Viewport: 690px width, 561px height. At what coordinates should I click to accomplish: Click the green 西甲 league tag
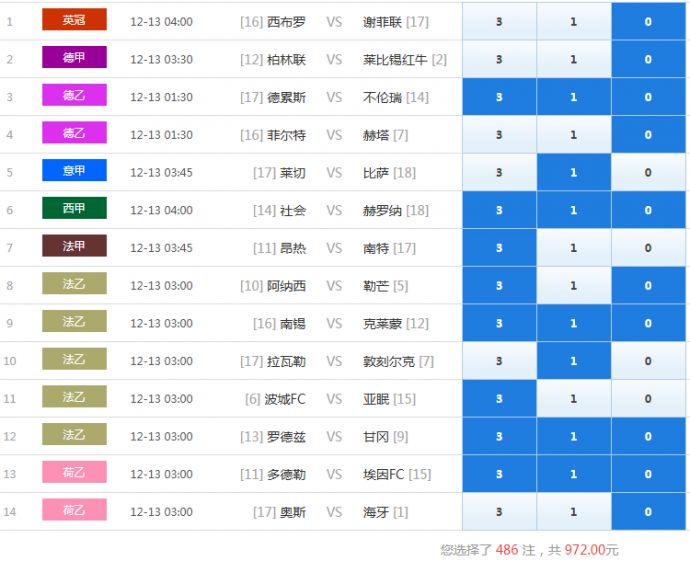tap(74, 209)
